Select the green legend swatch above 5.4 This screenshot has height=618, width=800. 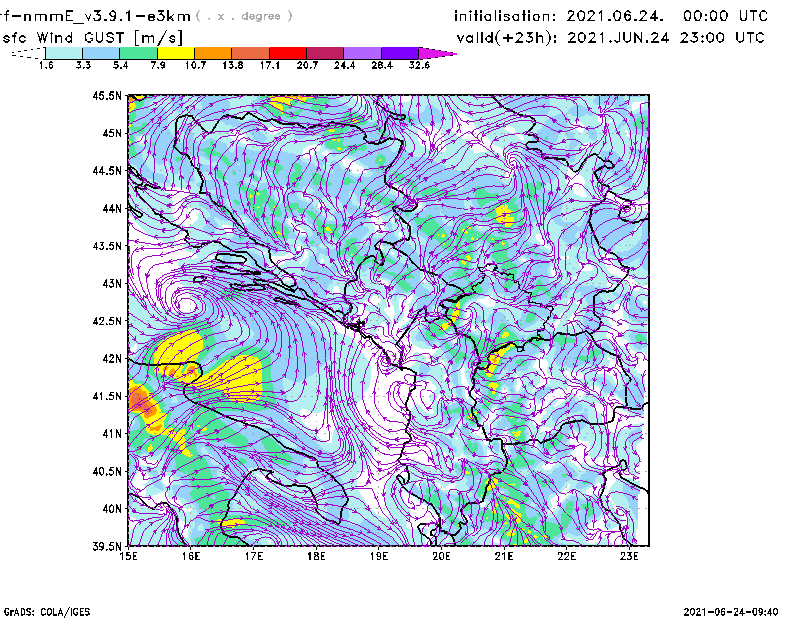138,53
